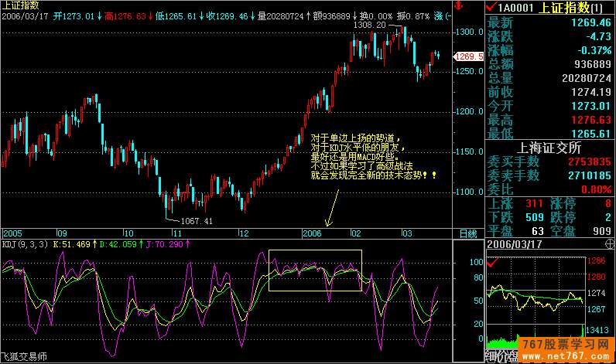Viewport: 616px width, 364px height.
Task: Select the 上海证交所 section header
Action: click(548, 148)
